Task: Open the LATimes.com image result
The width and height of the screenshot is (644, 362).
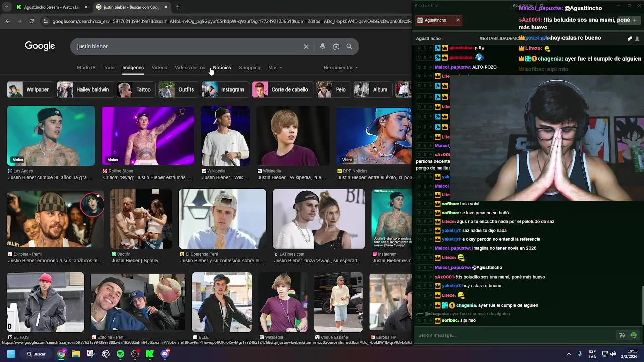Action: (x=318, y=219)
